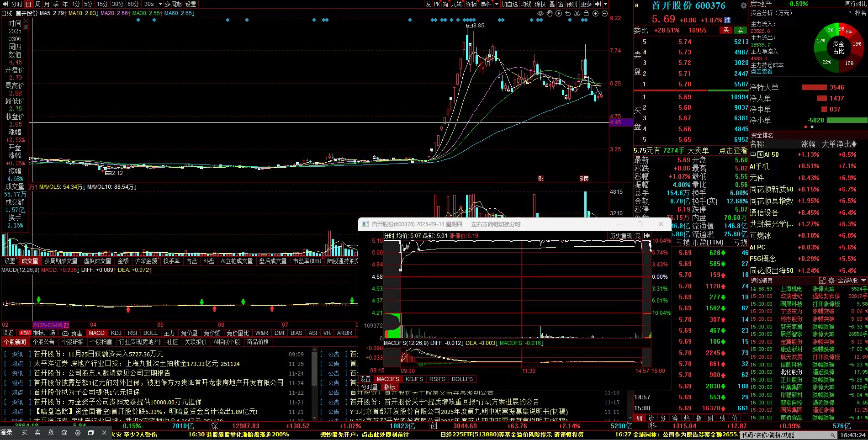Sort by 大单净比 column arrow
Screen dimensions: 868x440
pos(854,144)
